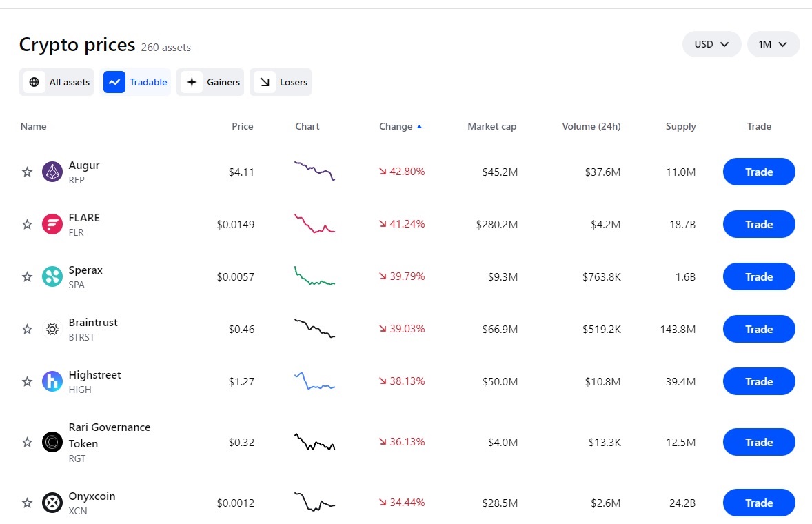812x524 pixels.
Task: Sort by the Volume (24h) column header
Action: pos(591,126)
